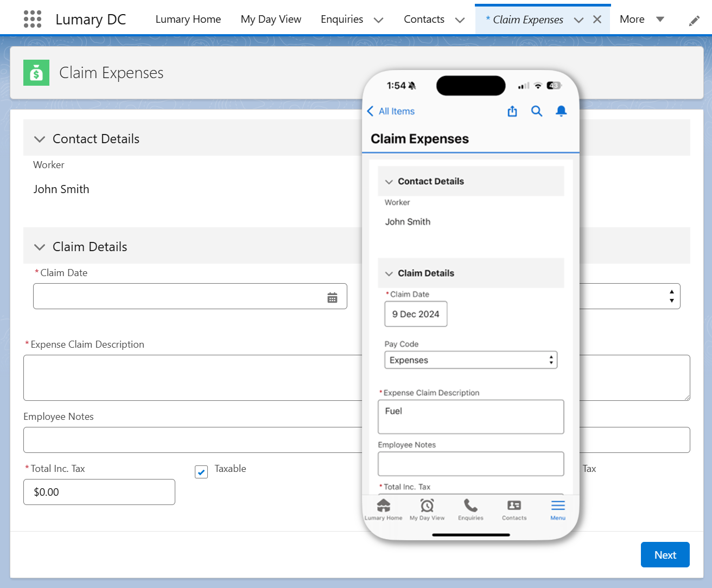
Task: Tap the My Day View clock icon
Action: tap(427, 506)
